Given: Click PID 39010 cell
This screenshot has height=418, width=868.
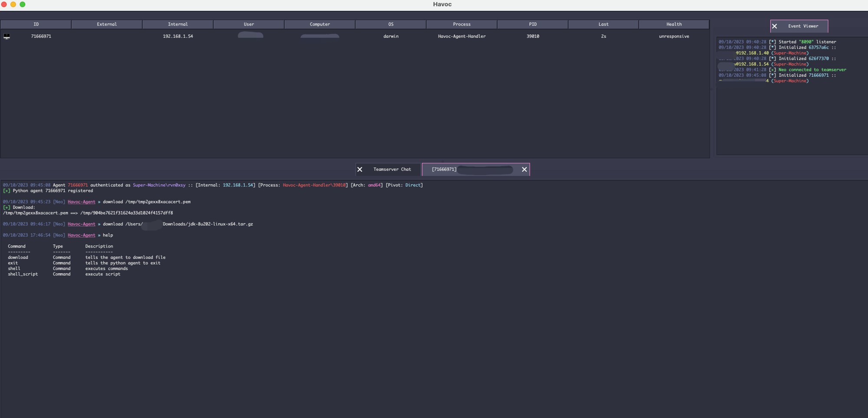Looking at the screenshot, I should (x=533, y=36).
